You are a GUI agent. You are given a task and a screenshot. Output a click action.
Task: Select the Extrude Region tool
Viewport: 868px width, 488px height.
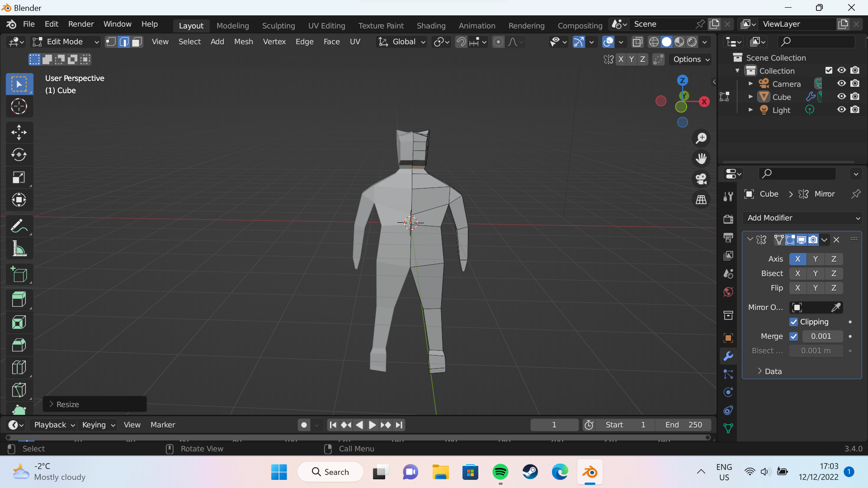19,300
